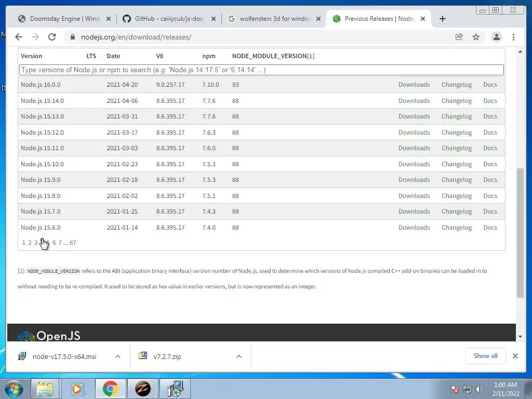Viewport: 532px width, 399px height.
Task: Close the downloads bar
Action: coord(515,356)
